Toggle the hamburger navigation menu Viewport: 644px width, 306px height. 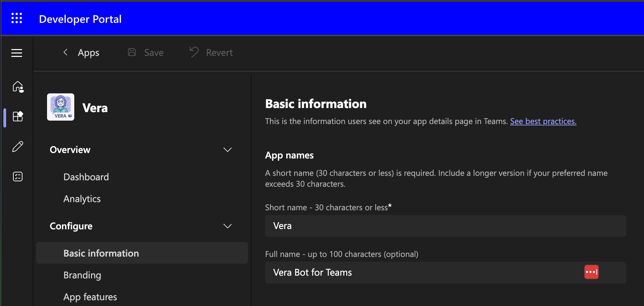coord(17,53)
